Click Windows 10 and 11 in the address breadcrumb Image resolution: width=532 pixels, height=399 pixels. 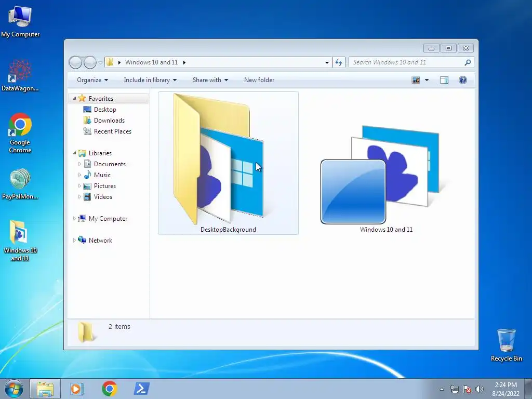point(151,62)
